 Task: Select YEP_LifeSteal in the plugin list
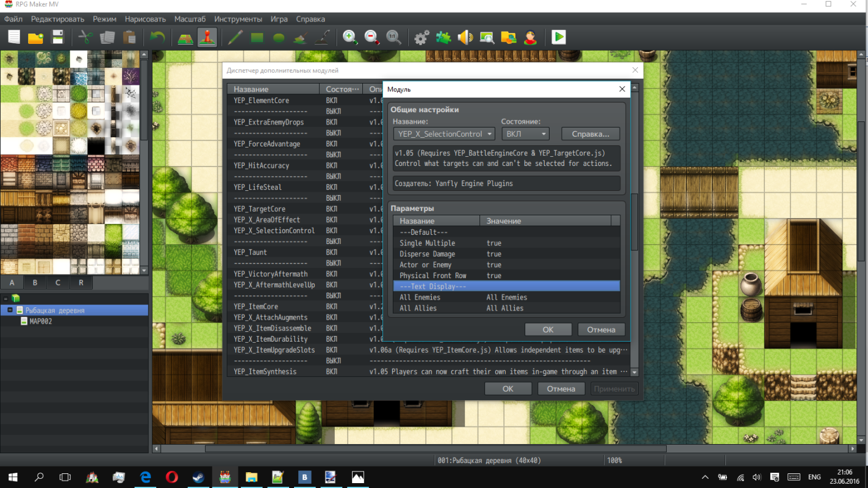(257, 187)
